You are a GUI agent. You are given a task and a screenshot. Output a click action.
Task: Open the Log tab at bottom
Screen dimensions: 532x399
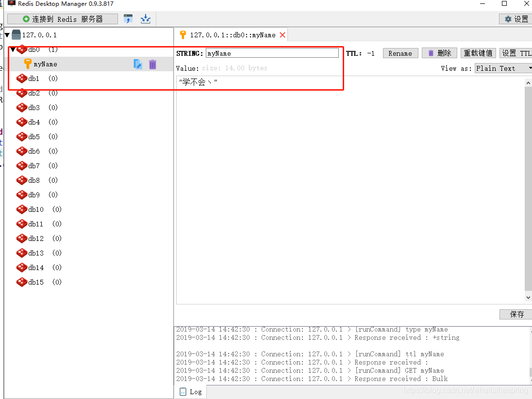coord(191,392)
